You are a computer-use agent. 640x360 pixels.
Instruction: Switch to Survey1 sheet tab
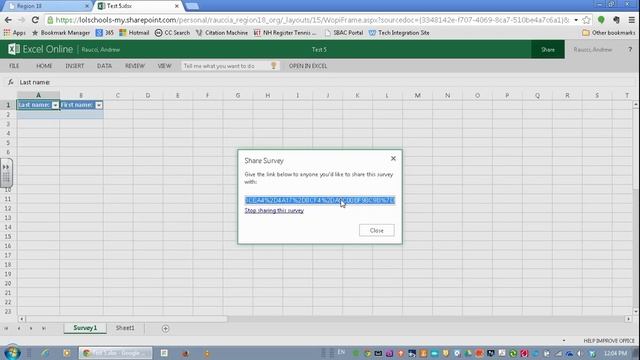(85, 328)
